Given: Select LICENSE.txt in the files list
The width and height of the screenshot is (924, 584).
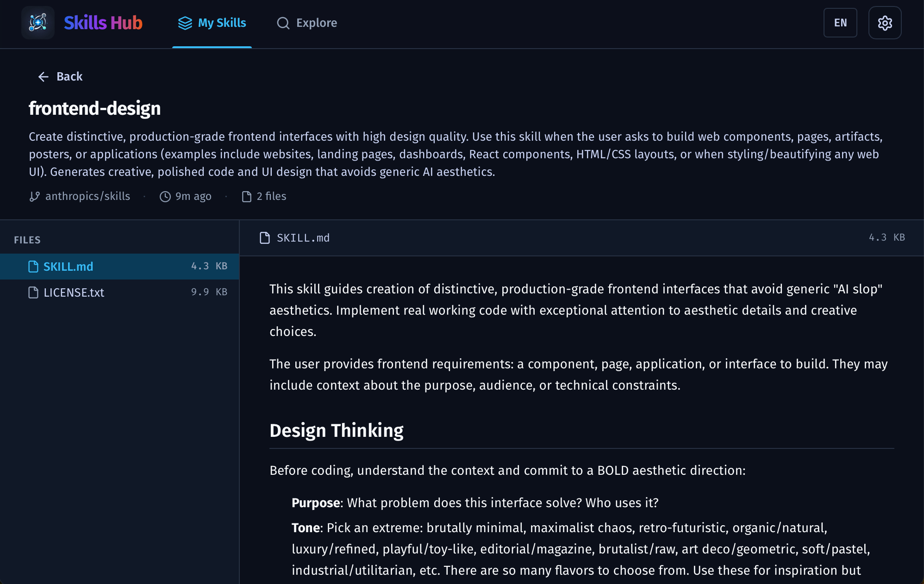Looking at the screenshot, I should tap(74, 292).
